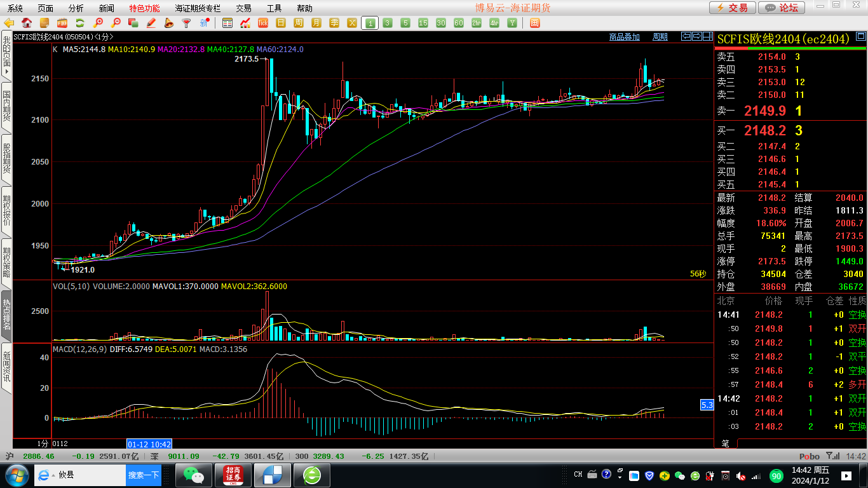Select the 5-minute period button
Viewport: 868px width, 488px height.
tap(405, 23)
